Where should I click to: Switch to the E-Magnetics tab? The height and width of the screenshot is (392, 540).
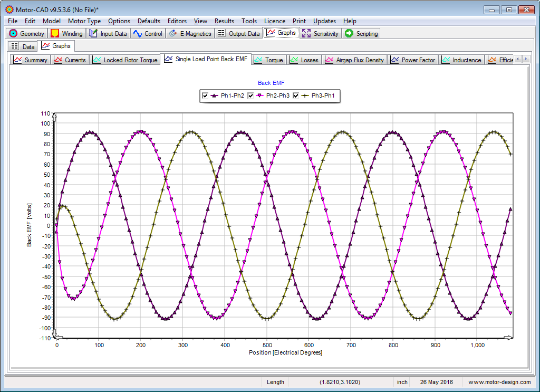pos(190,33)
